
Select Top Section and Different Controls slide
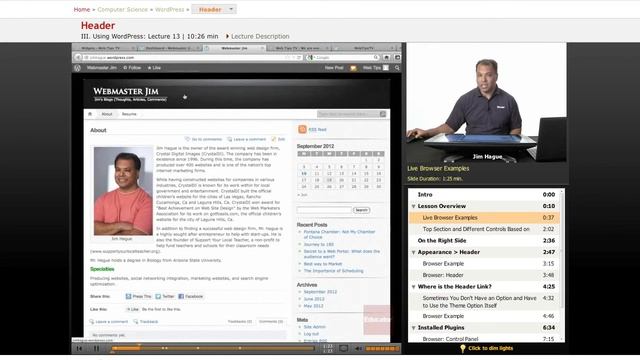484,229
